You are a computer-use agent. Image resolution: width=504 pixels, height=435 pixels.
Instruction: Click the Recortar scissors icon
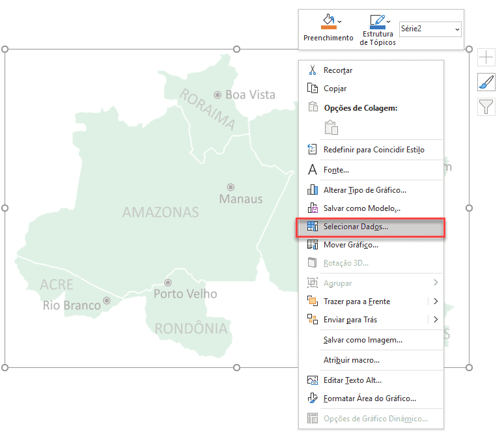(x=312, y=70)
